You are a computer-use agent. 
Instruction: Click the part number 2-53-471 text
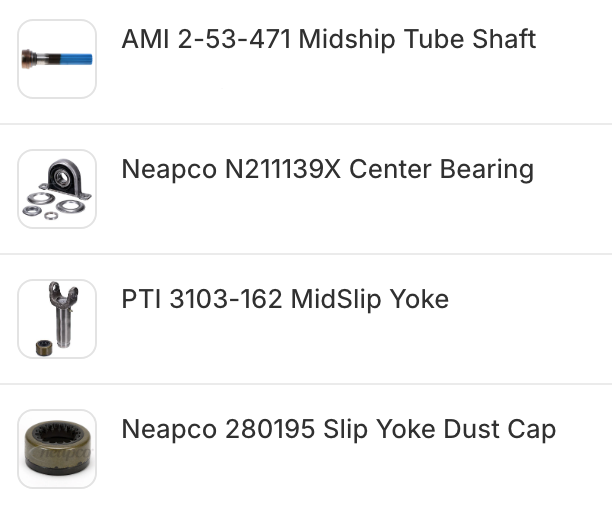pyautogui.click(x=233, y=40)
